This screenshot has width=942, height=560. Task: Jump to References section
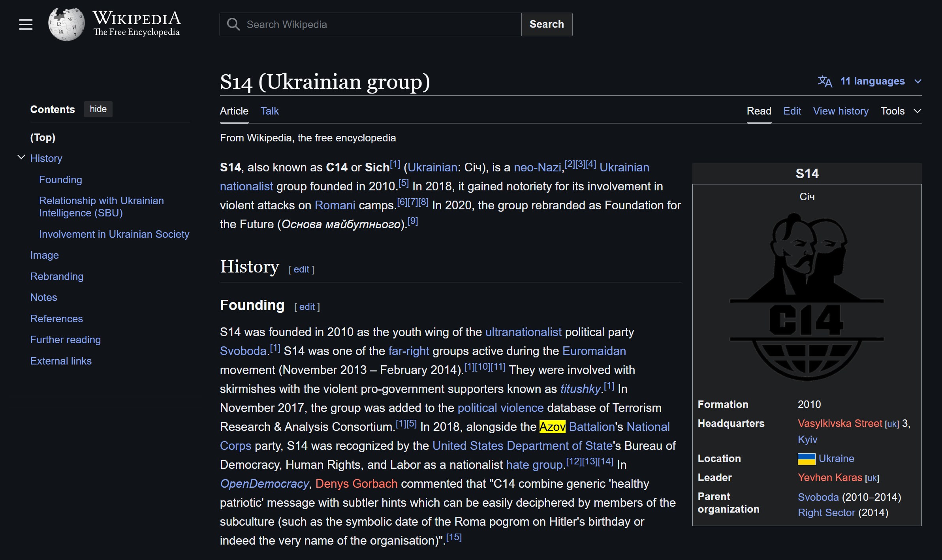tap(56, 319)
